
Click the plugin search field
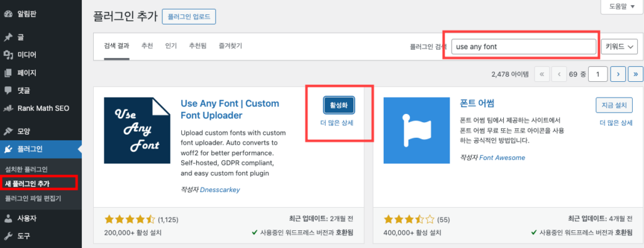524,47
